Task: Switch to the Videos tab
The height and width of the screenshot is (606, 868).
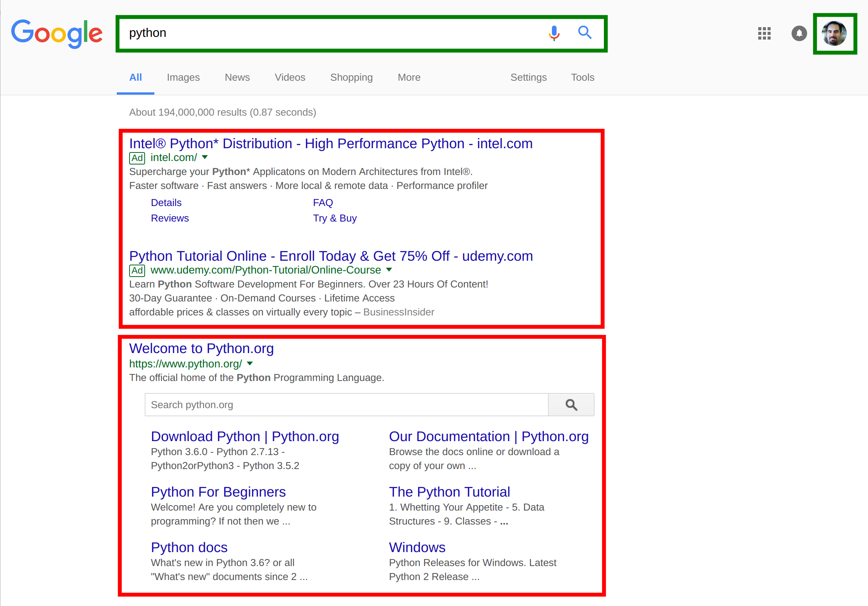Action: 290,77
